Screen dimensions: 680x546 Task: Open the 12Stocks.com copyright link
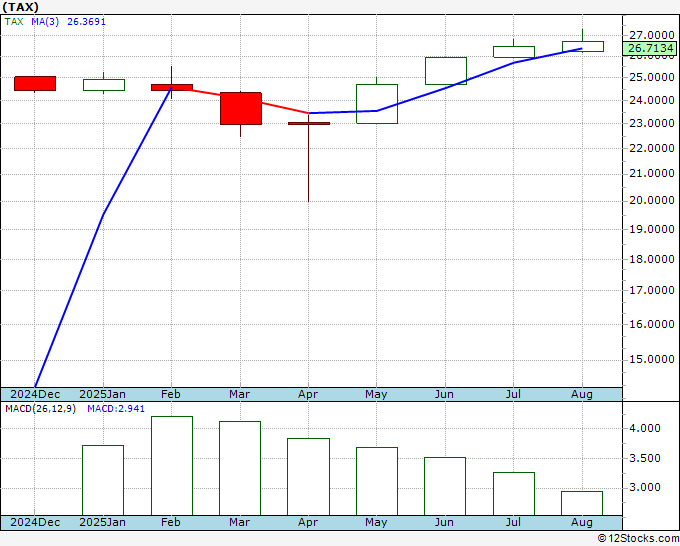pos(638,539)
